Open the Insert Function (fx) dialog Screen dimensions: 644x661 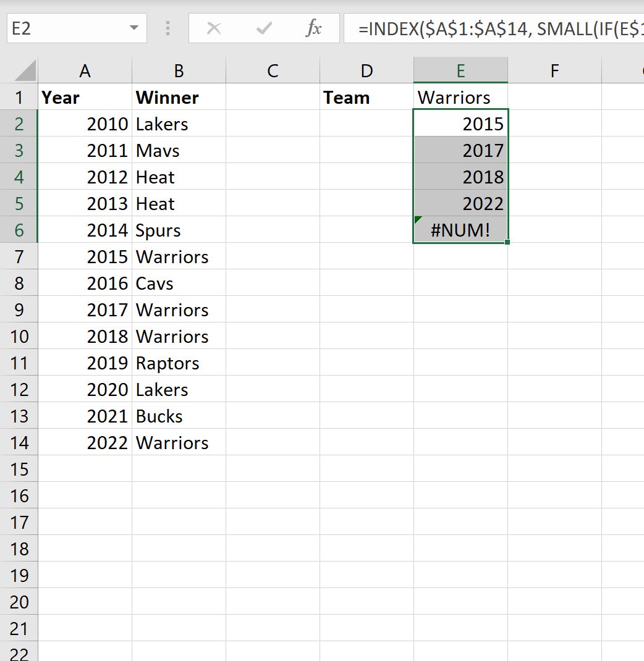pos(314,28)
